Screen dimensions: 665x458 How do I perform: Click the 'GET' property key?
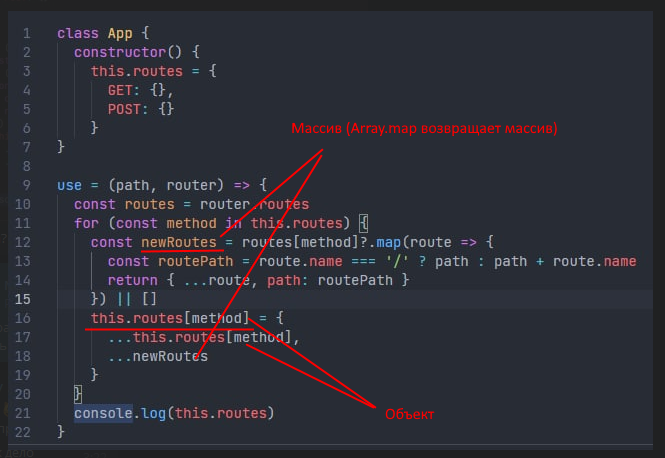click(120, 90)
